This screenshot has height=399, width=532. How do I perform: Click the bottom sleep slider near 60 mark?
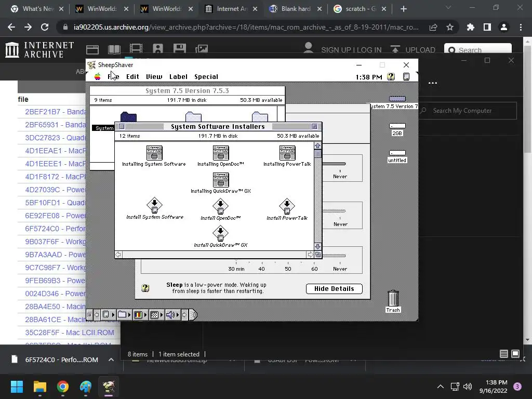click(334, 256)
